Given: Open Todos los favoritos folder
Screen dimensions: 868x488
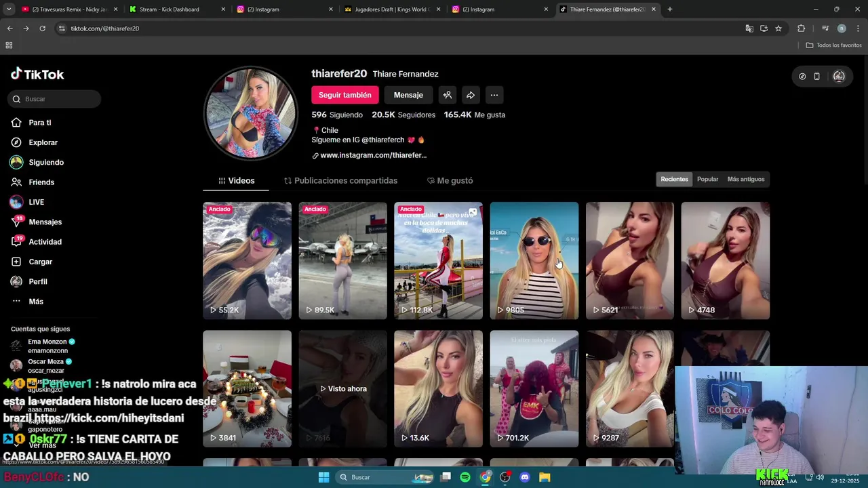Looking at the screenshot, I should point(834,45).
